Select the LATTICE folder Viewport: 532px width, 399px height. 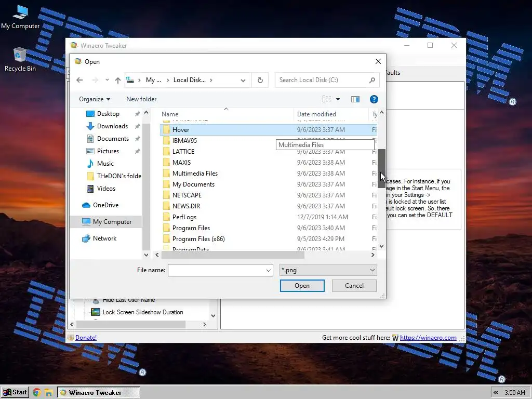click(x=268, y=152)
